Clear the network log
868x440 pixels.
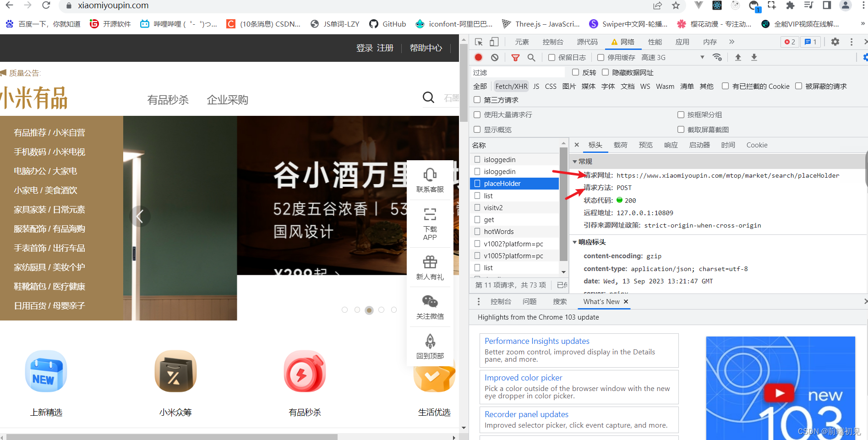(x=495, y=57)
